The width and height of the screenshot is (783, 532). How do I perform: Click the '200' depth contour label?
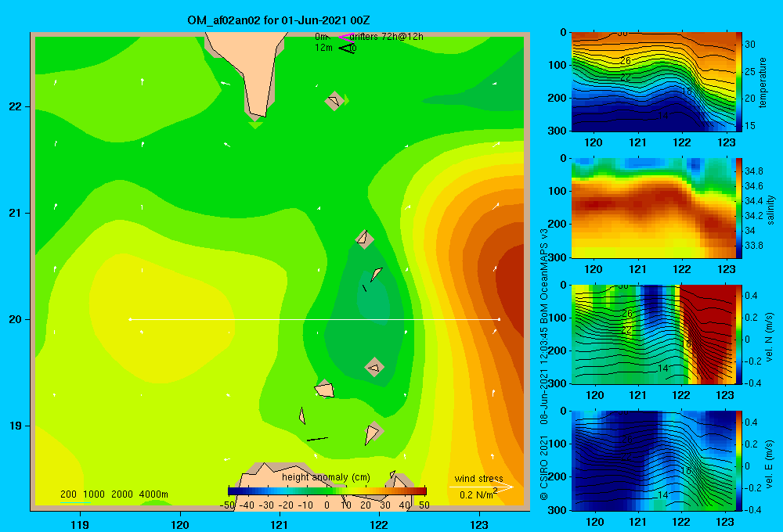tap(68, 494)
